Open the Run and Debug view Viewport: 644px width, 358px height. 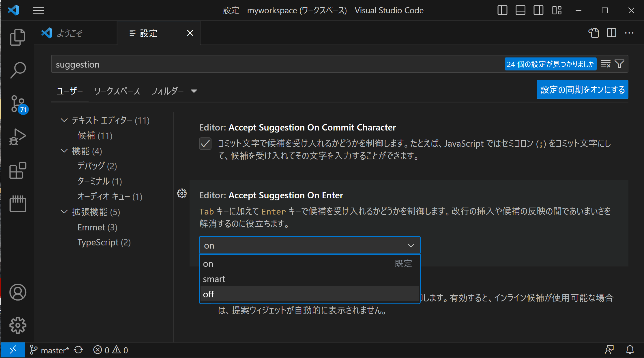[18, 137]
